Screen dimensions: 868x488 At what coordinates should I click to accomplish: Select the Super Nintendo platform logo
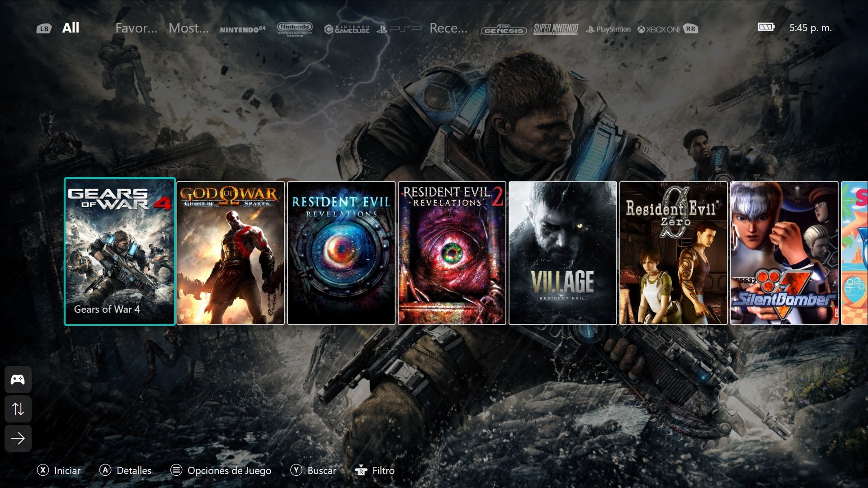556,29
